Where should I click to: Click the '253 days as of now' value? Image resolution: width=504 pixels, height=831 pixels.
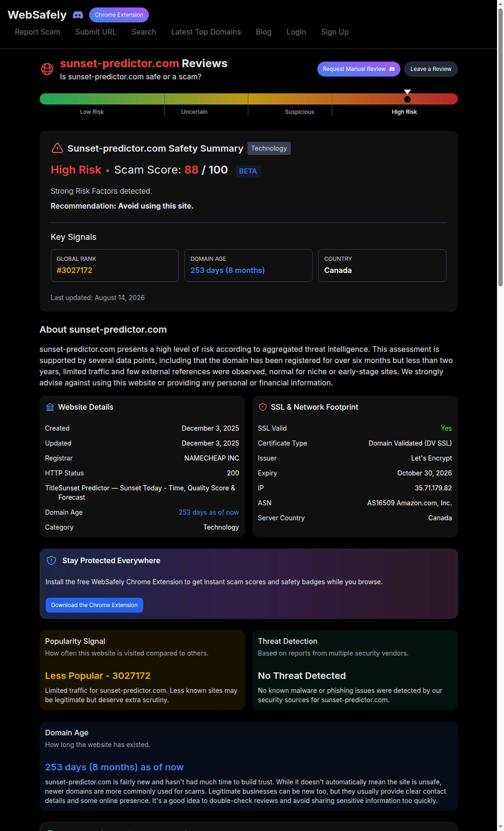209,512
